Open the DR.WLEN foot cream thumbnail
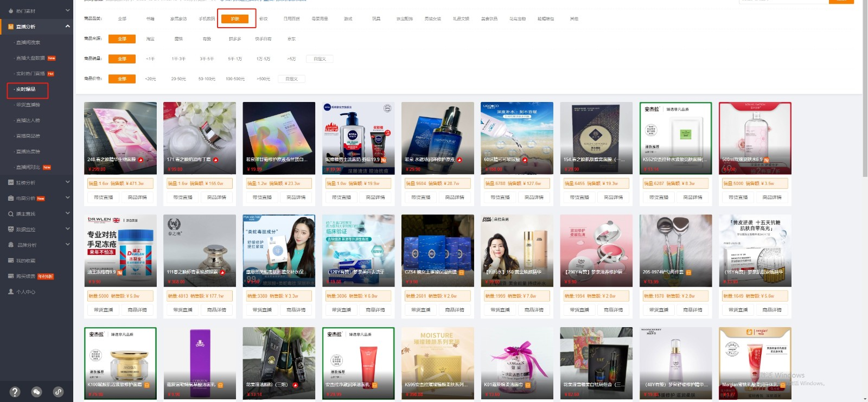868x402 pixels. point(120,251)
